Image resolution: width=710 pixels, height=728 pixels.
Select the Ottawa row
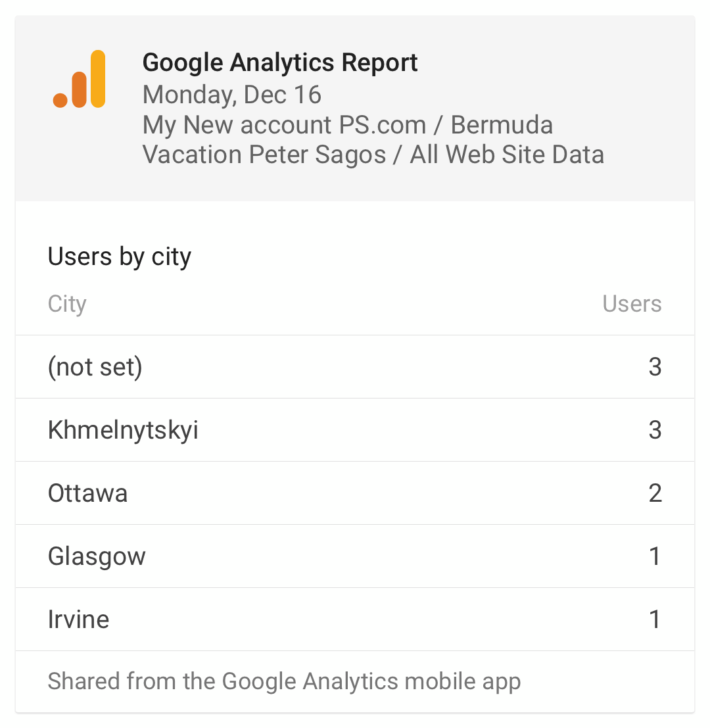pyautogui.click(x=355, y=493)
